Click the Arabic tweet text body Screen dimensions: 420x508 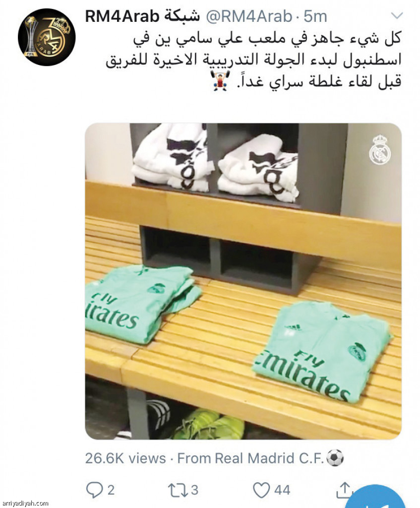(253, 60)
